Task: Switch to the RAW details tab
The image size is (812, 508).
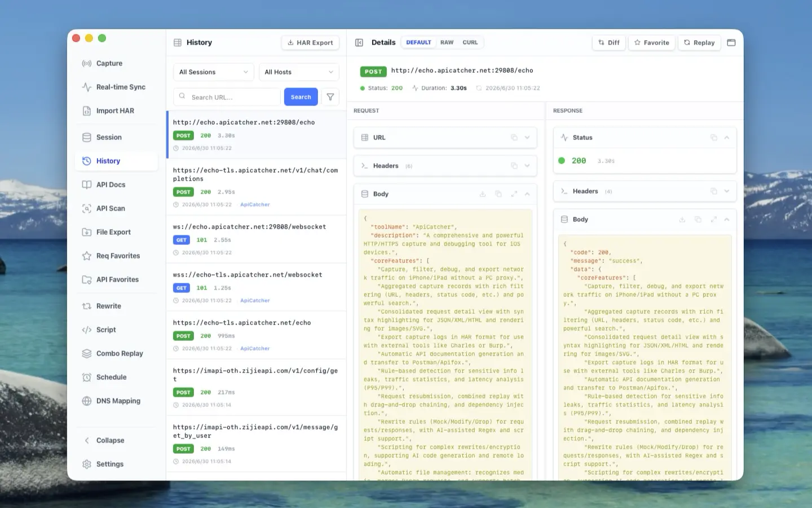Action: 447,42
